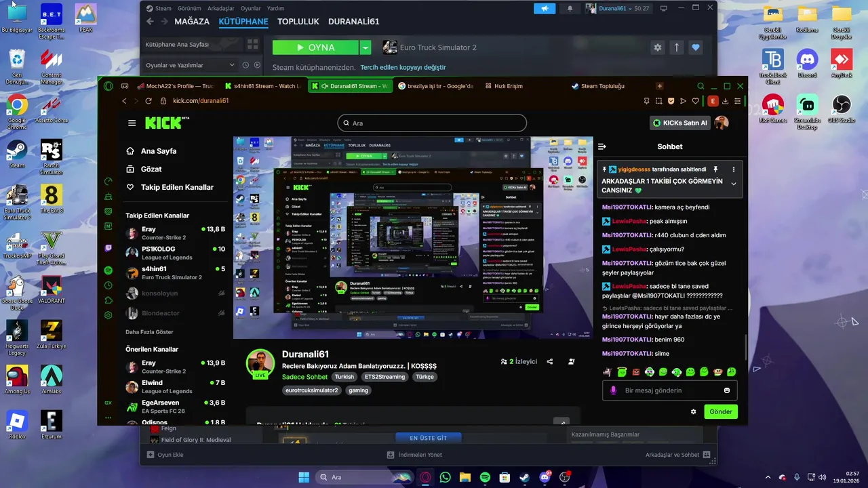Switch to the s4hin61 Stream tab

[x=263, y=86]
